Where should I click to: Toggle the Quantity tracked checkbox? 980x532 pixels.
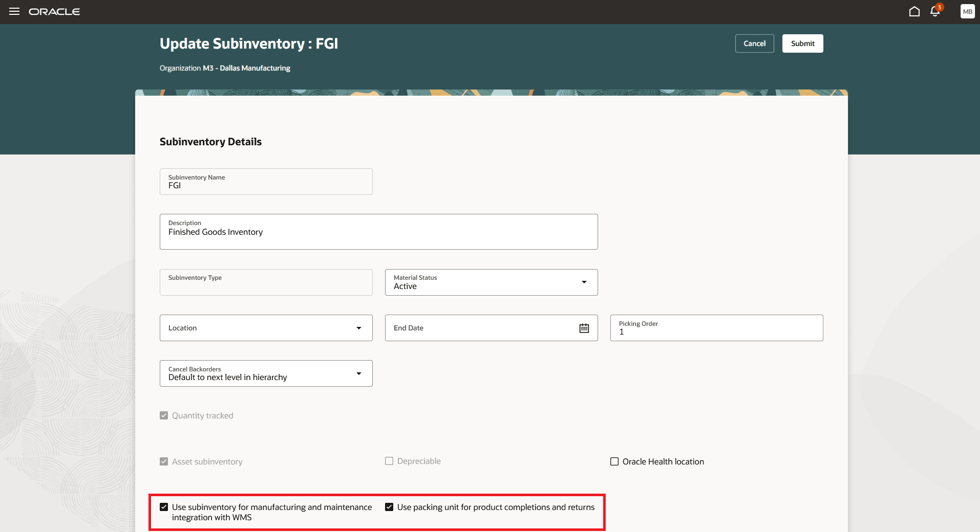[164, 415]
